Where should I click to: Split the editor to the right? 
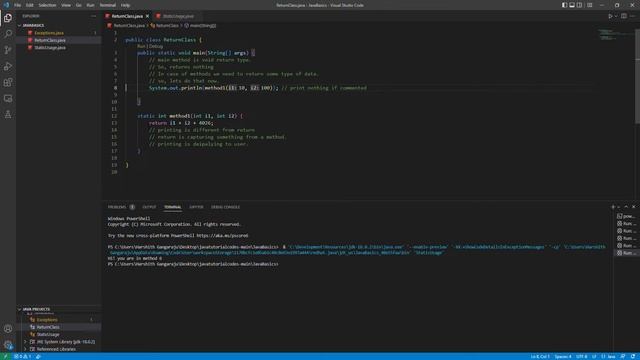[x=624, y=16]
